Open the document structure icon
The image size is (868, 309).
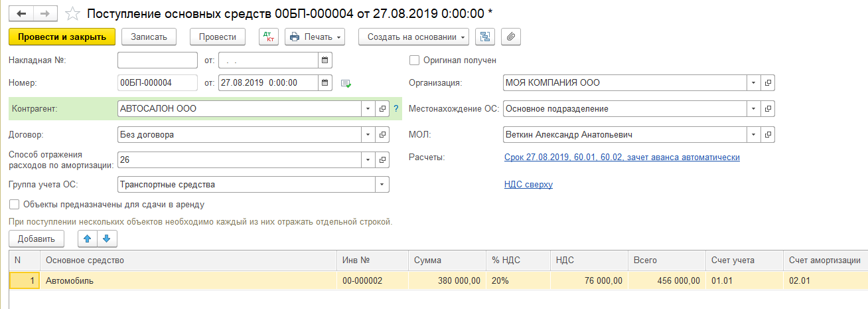pos(485,37)
